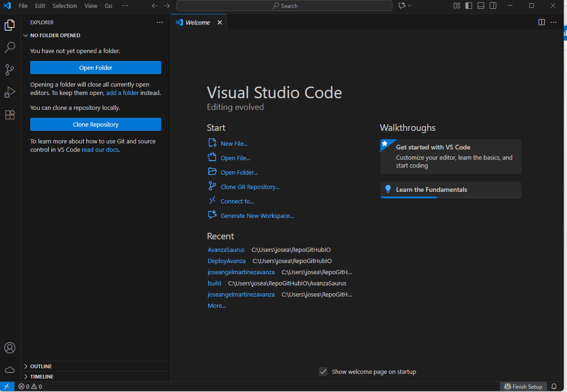Image resolution: width=567 pixels, height=392 pixels.
Task: Select the Welcome tab
Action: click(198, 22)
